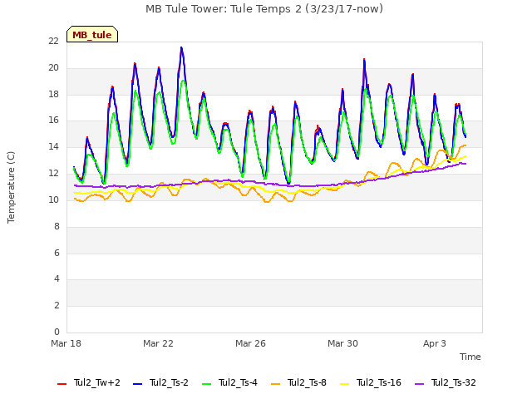Click the 16 y-axis tick label
Screen dimensions: 532x399
tap(53, 120)
